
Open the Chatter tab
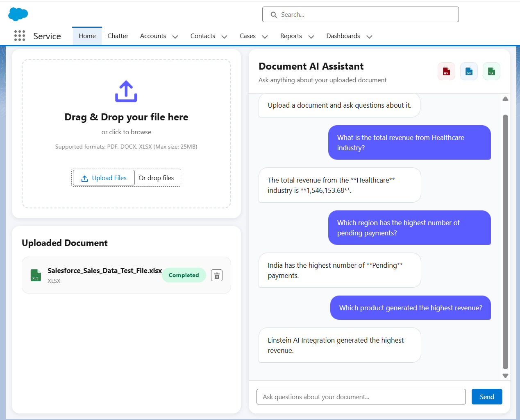click(118, 36)
